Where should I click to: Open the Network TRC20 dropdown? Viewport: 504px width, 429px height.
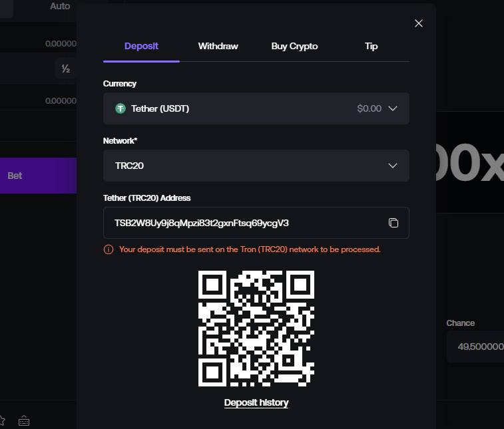coord(256,166)
